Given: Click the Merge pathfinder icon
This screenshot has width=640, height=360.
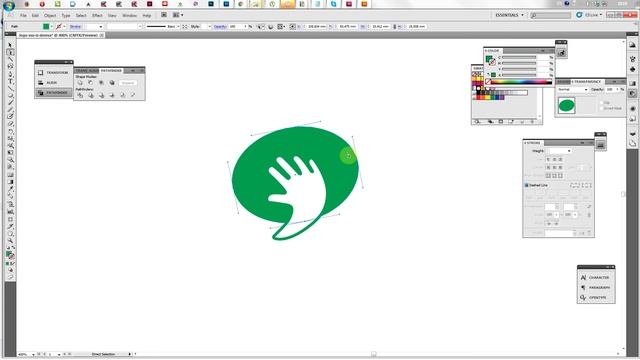Looking at the screenshot, I should point(101,95).
